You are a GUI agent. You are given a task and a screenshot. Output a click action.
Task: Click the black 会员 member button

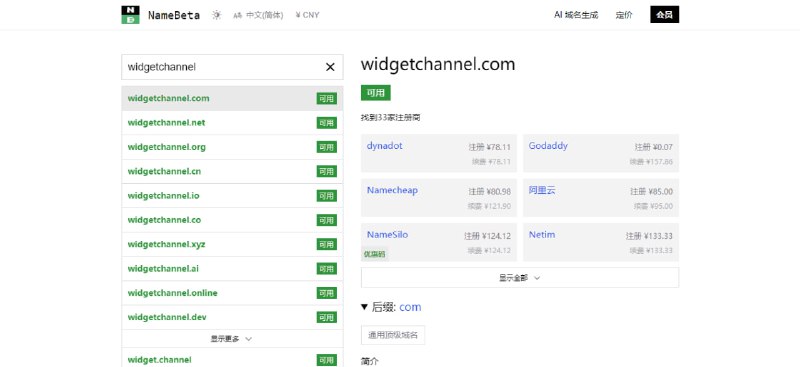pos(664,15)
